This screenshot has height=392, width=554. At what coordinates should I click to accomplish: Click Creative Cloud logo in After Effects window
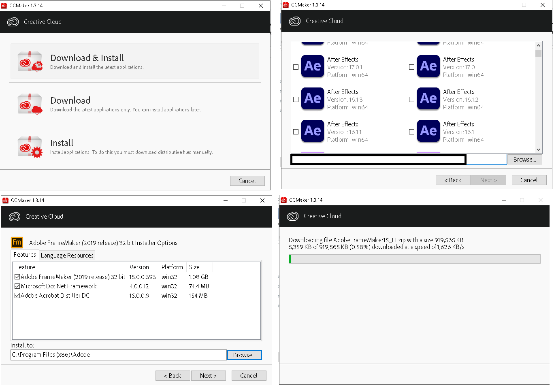coord(295,21)
